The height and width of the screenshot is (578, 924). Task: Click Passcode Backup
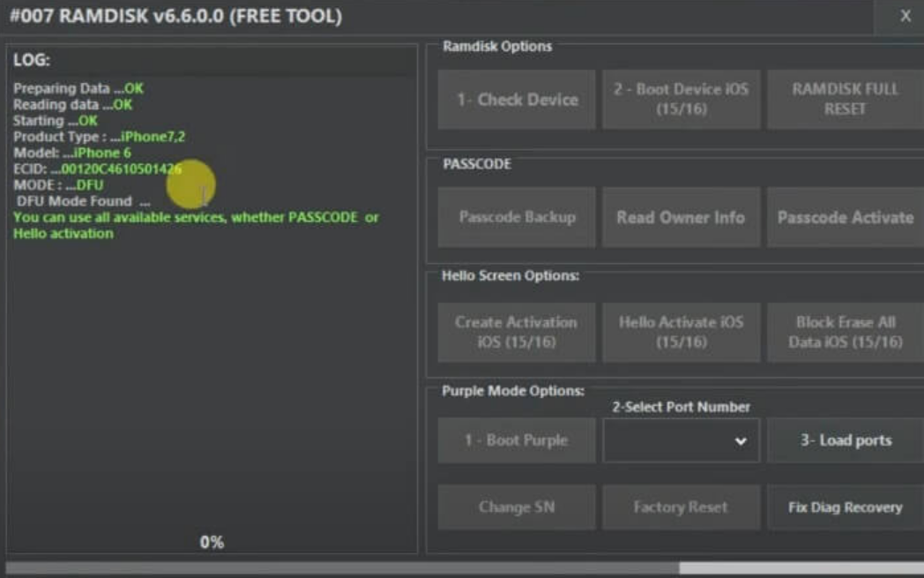pyautogui.click(x=515, y=216)
